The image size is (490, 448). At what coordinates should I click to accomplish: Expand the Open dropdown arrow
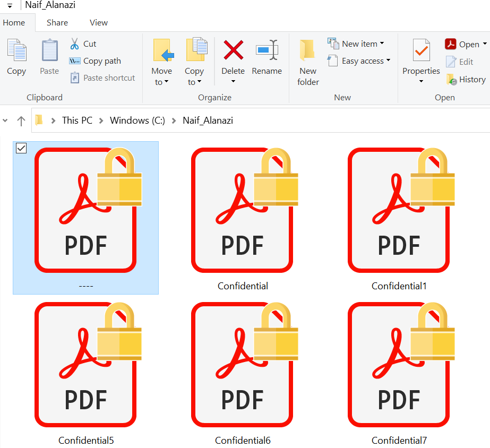click(485, 44)
